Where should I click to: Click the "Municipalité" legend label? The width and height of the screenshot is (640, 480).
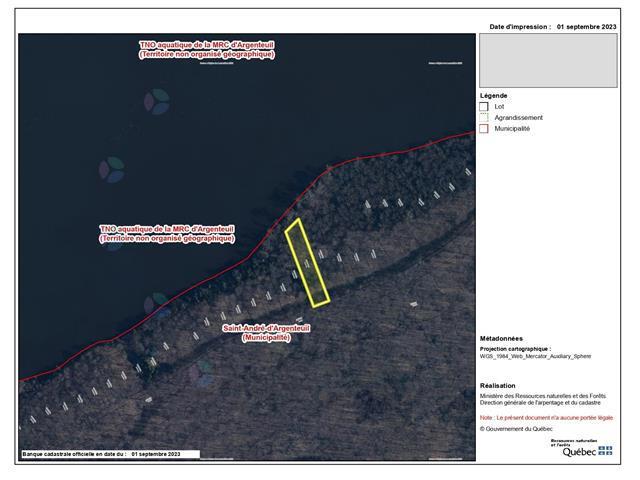(512, 129)
